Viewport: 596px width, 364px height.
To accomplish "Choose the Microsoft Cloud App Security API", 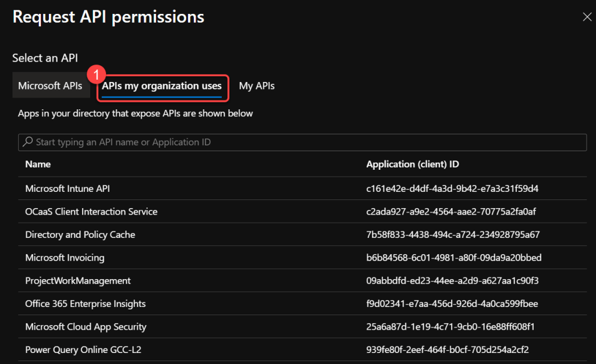I will point(86,327).
